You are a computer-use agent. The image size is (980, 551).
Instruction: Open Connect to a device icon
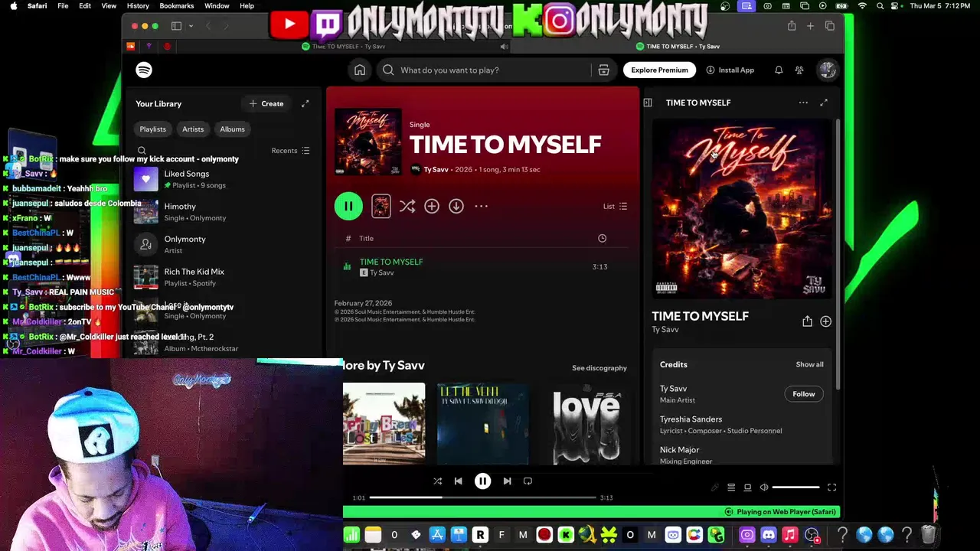point(747,487)
